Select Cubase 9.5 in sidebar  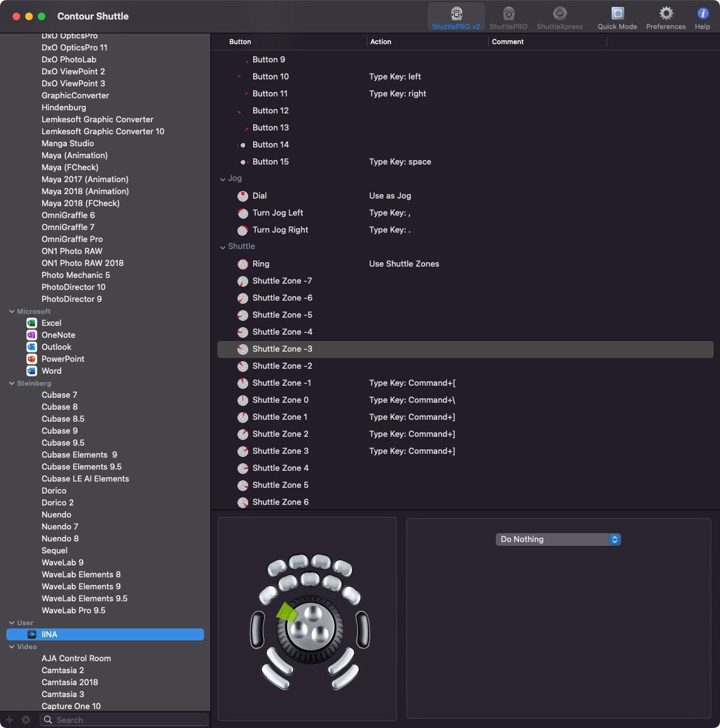pos(63,443)
